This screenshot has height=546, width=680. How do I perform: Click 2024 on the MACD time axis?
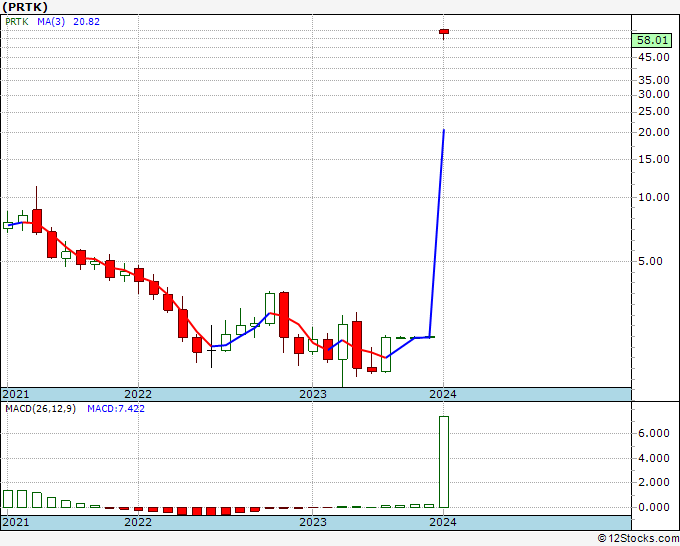point(443,522)
